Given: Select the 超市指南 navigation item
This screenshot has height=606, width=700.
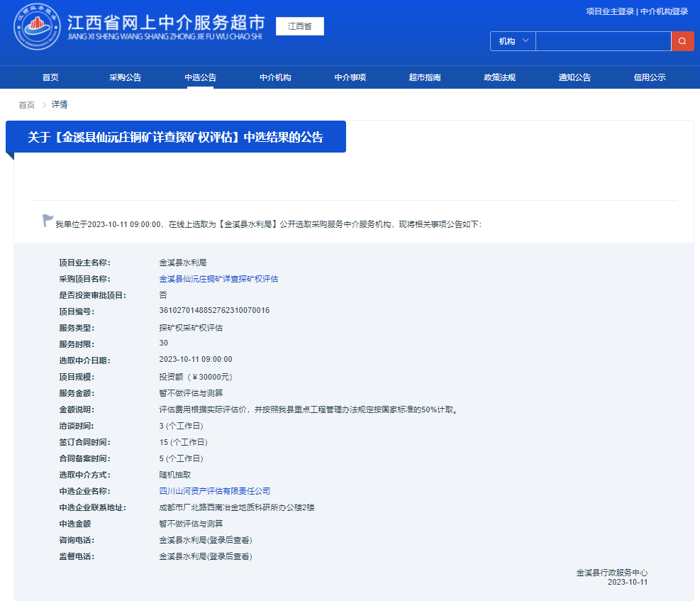Looking at the screenshot, I should pyautogui.click(x=425, y=77).
